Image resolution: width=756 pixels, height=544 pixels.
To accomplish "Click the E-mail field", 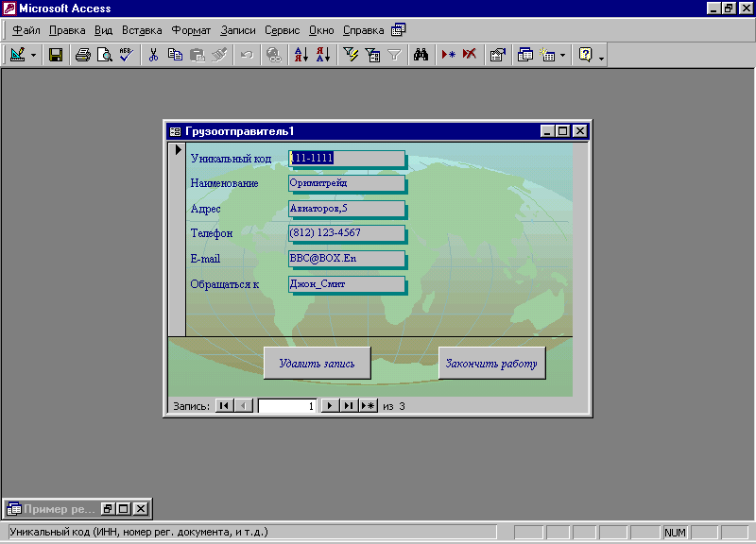I will (347, 258).
